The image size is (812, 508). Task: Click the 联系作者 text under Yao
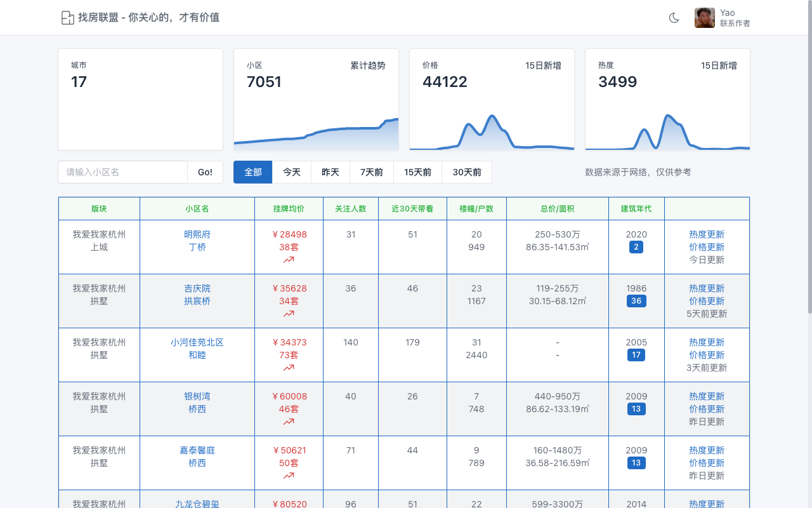pyautogui.click(x=735, y=23)
